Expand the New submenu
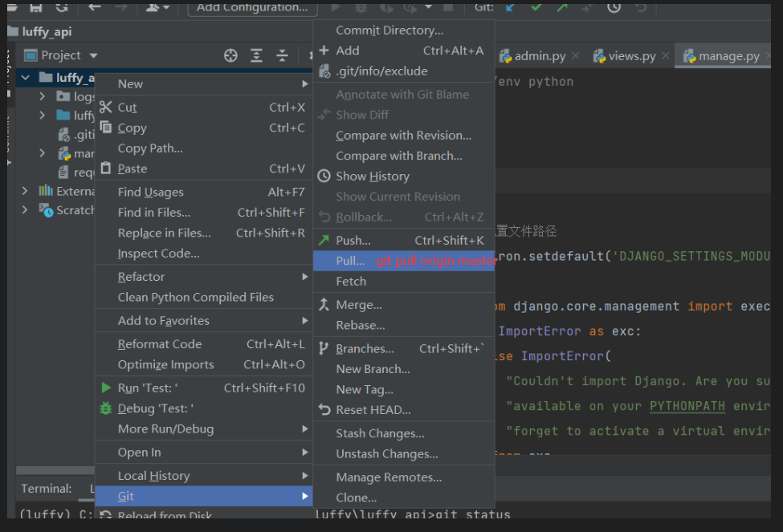Viewport: 783px width, 532px height. pyautogui.click(x=203, y=83)
